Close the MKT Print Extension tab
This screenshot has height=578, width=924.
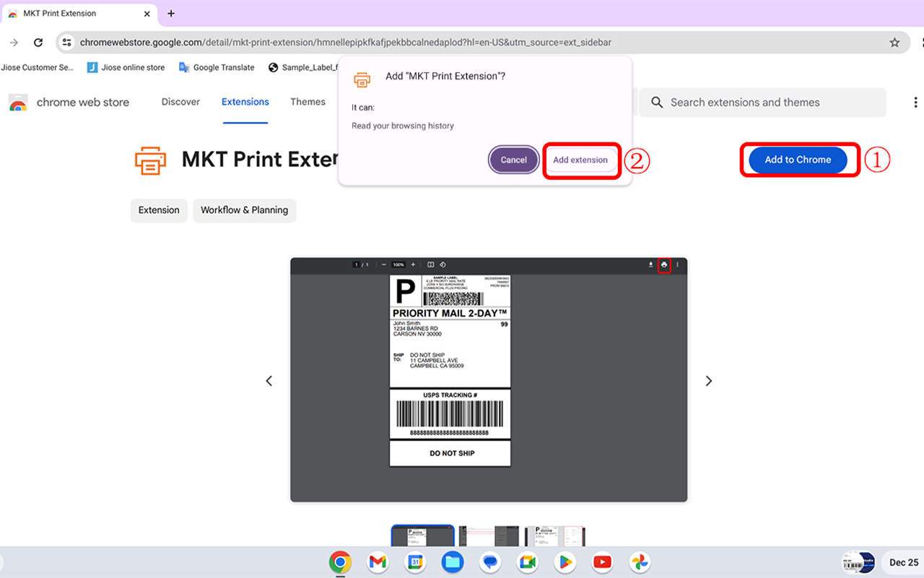146,14
